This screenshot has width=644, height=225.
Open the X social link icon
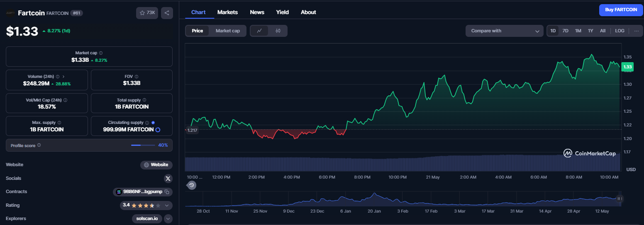pyautogui.click(x=168, y=178)
